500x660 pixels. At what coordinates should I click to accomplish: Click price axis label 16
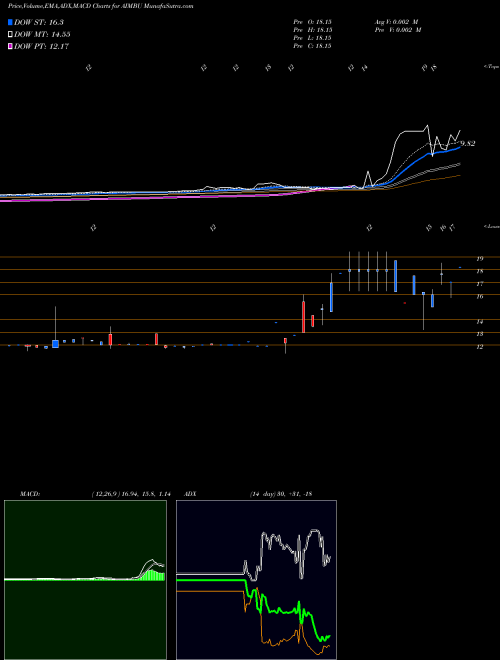point(479,296)
